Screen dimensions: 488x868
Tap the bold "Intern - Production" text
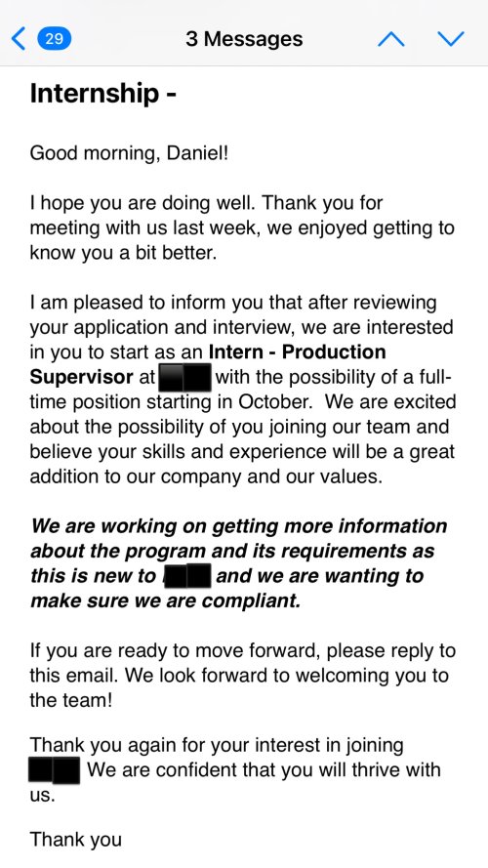click(297, 352)
